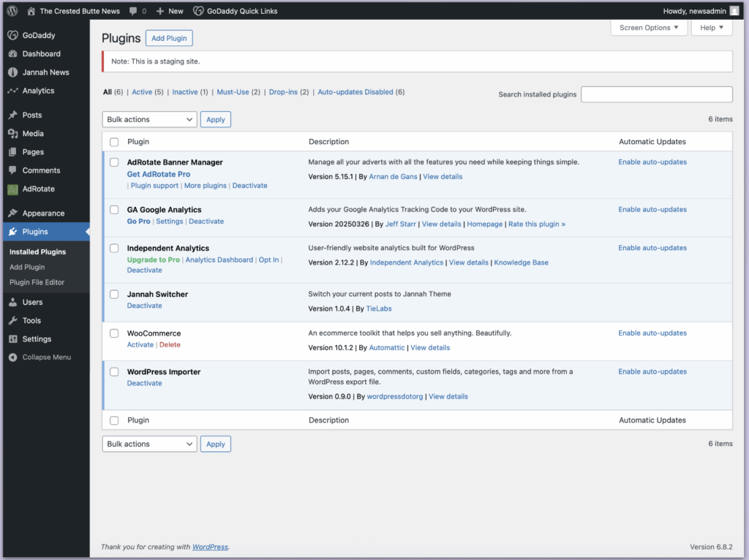Open the top Bulk actions dropdown
The image size is (749, 560).
[x=149, y=119]
